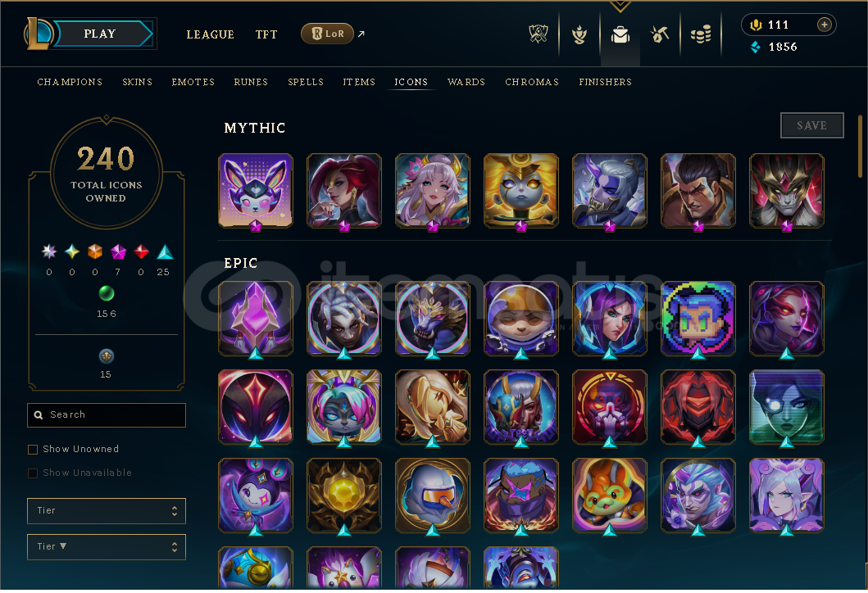The width and height of the screenshot is (868, 593).
Task: Enable the Show Unowned checkbox
Action: [x=33, y=450]
